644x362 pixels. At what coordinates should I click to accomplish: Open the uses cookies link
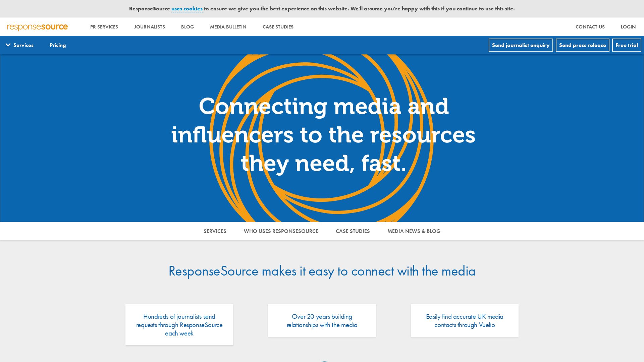pyautogui.click(x=187, y=9)
